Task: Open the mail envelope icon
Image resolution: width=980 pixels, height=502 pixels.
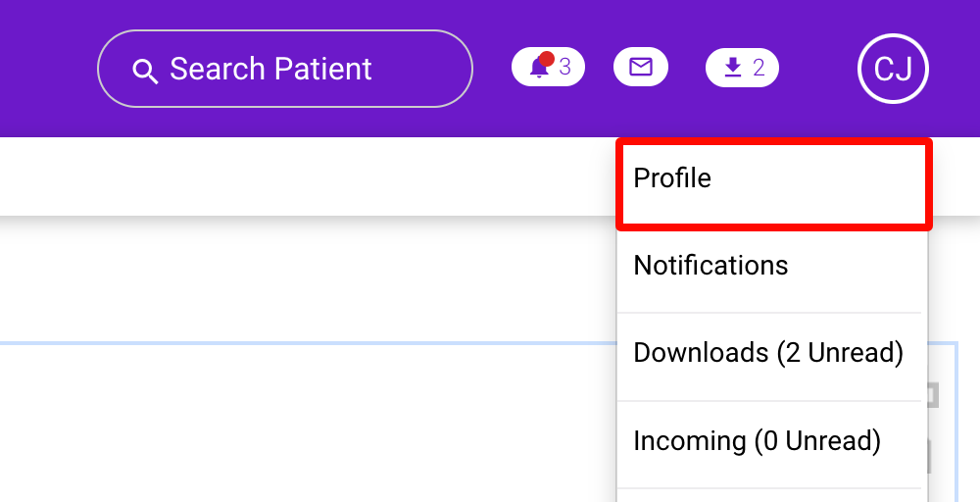Action: [x=641, y=67]
